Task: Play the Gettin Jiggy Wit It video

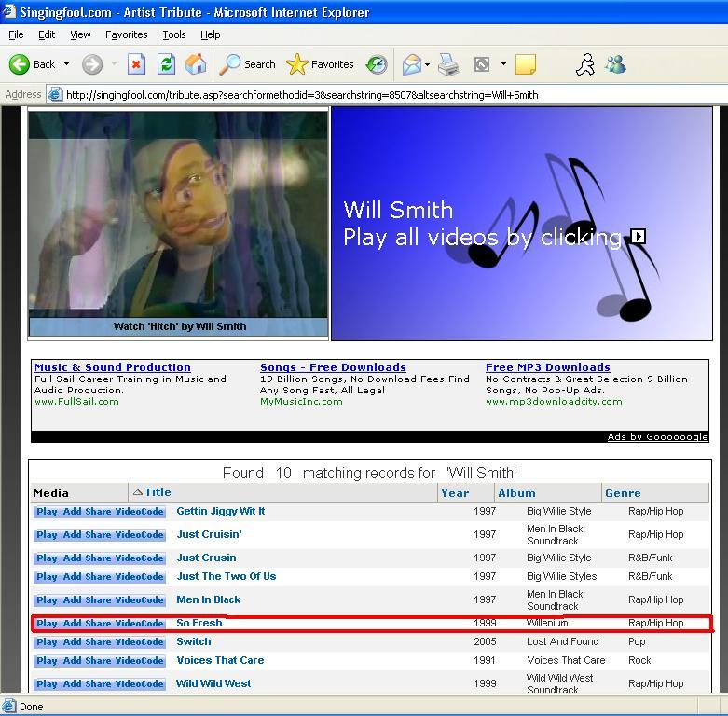Action: tap(47, 511)
